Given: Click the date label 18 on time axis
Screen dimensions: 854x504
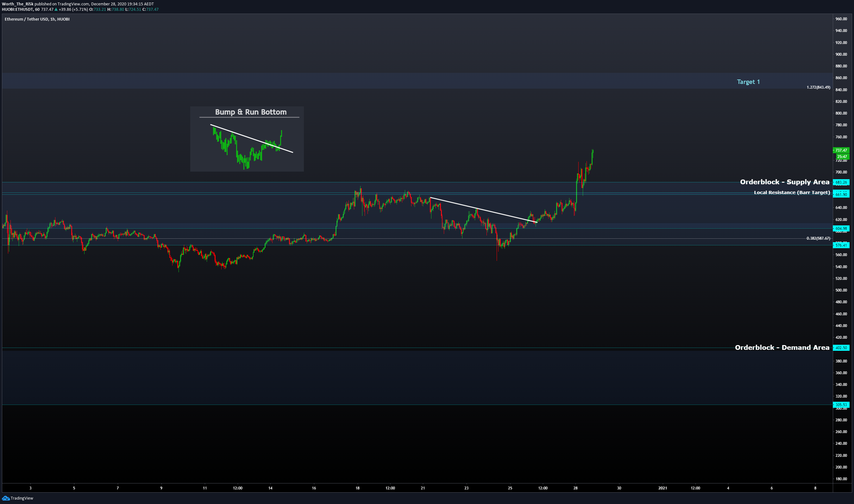Looking at the screenshot, I should click(x=357, y=488).
